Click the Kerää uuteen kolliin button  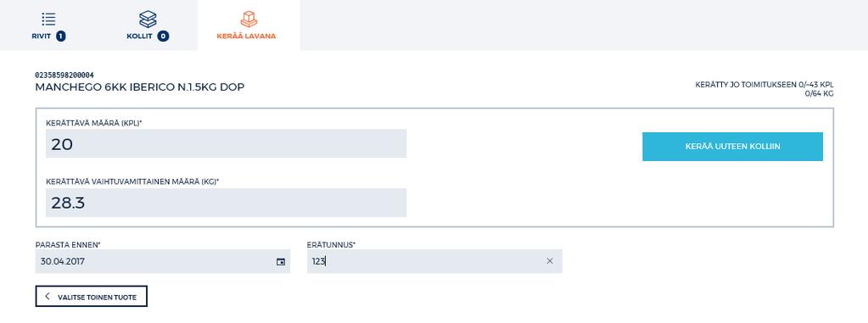coord(732,147)
